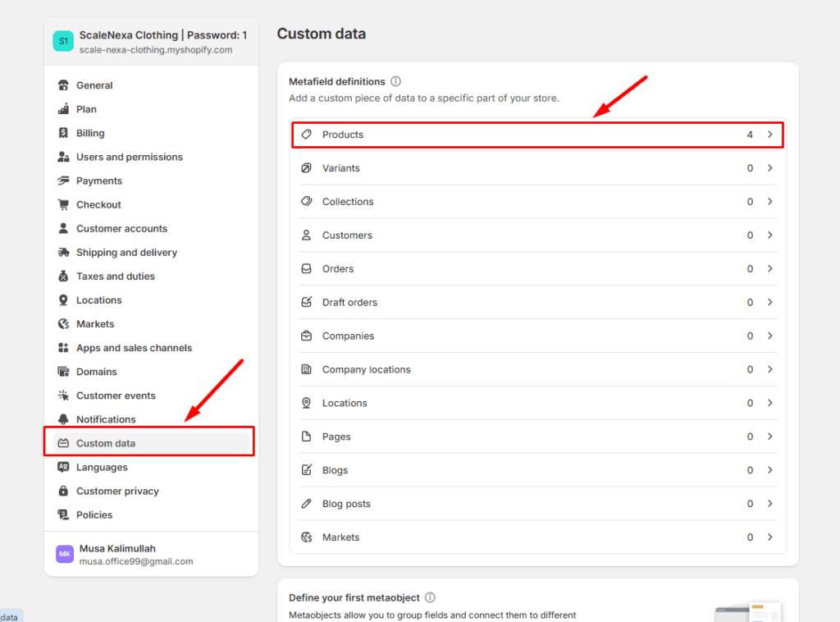Click the Customer privacy lock icon
Viewport: 840px width, 622px height.
tap(63, 491)
